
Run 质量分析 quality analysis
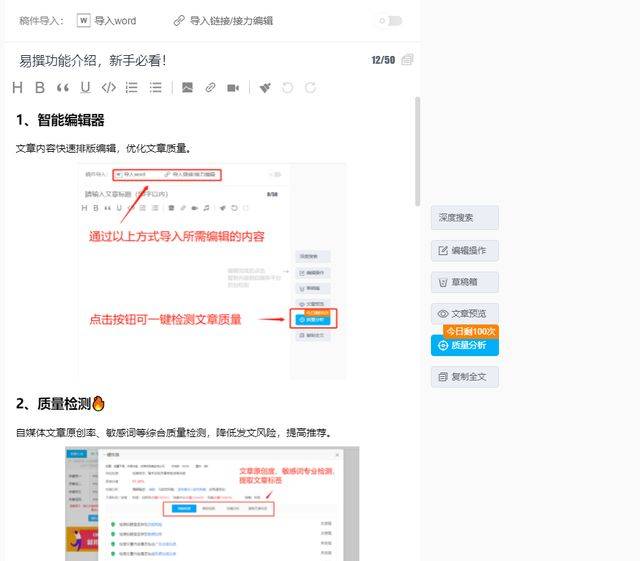pyautogui.click(x=465, y=345)
